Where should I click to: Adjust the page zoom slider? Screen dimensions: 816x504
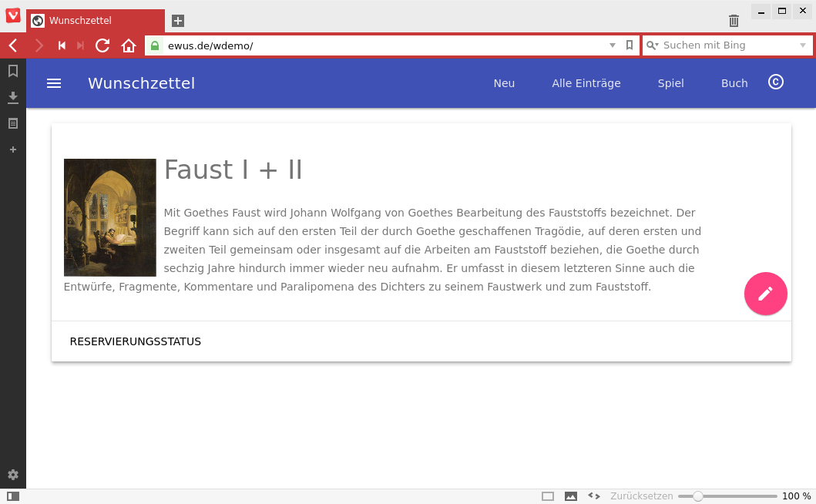[x=698, y=496]
